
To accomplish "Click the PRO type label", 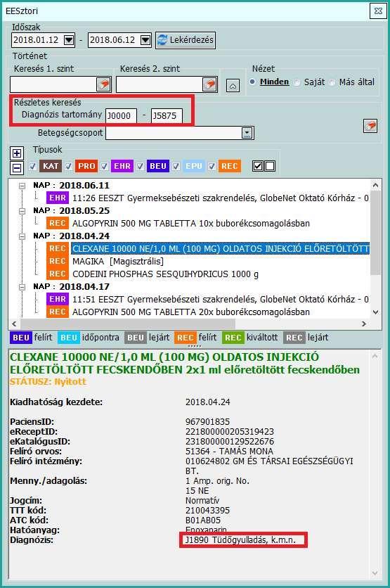I will pos(86,166).
